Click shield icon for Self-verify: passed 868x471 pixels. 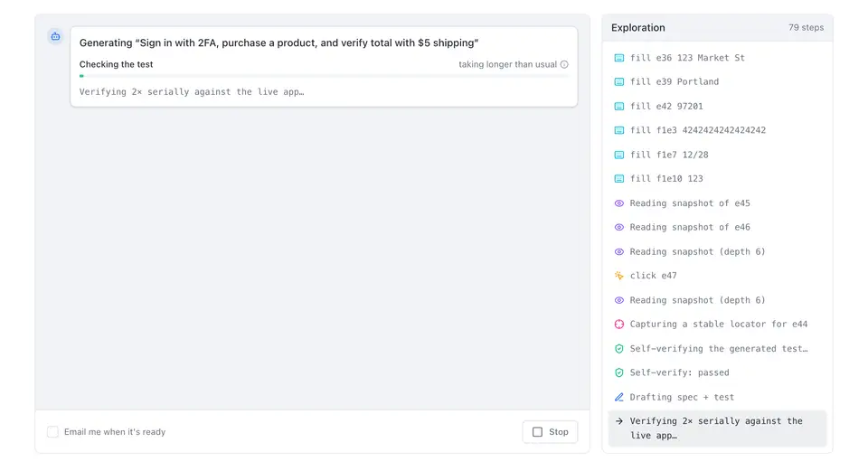pyautogui.click(x=618, y=373)
